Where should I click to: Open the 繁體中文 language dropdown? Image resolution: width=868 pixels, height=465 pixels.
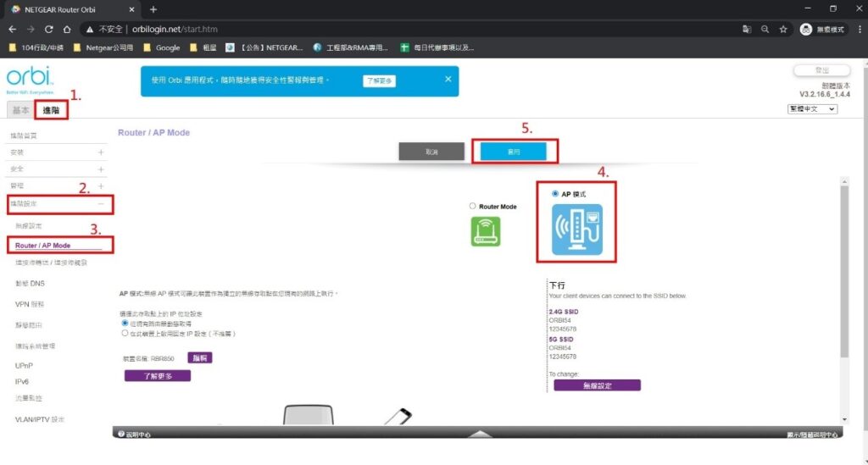(x=812, y=108)
